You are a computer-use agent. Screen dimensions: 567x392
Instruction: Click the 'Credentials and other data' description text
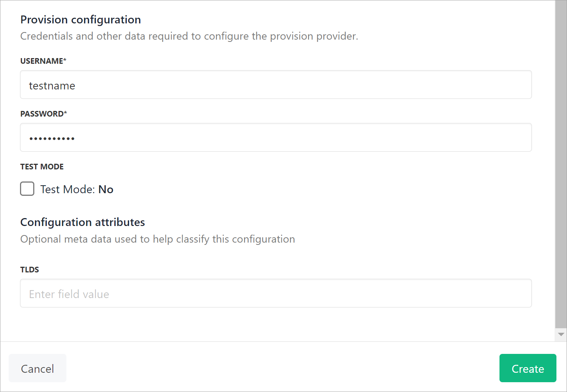189,36
